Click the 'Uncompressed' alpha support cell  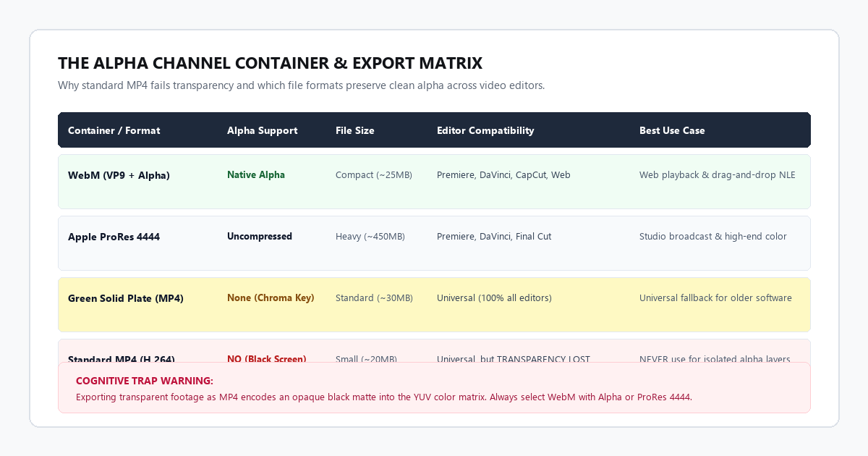tap(260, 236)
